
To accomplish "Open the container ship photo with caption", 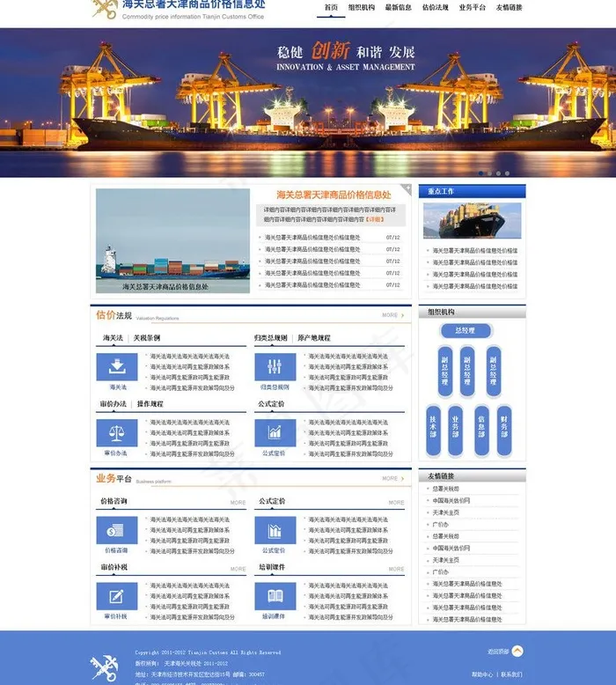I will point(172,240).
